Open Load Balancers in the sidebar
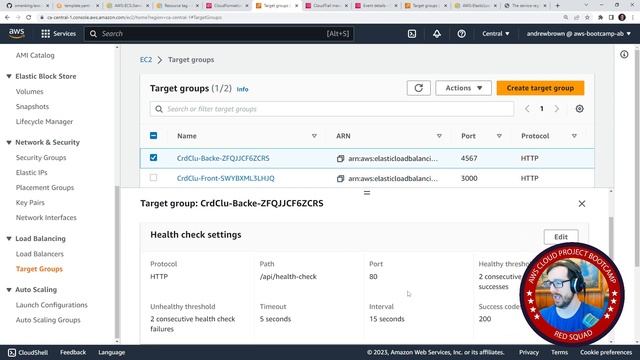 pos(40,254)
